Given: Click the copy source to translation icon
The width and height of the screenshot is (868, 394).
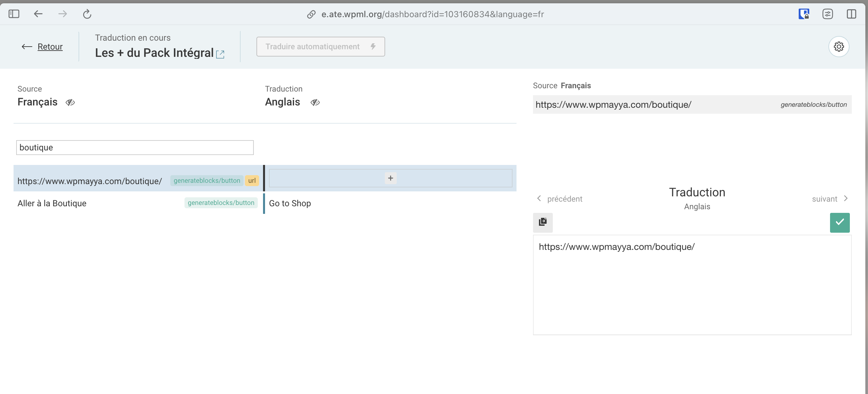Looking at the screenshot, I should 543,222.
